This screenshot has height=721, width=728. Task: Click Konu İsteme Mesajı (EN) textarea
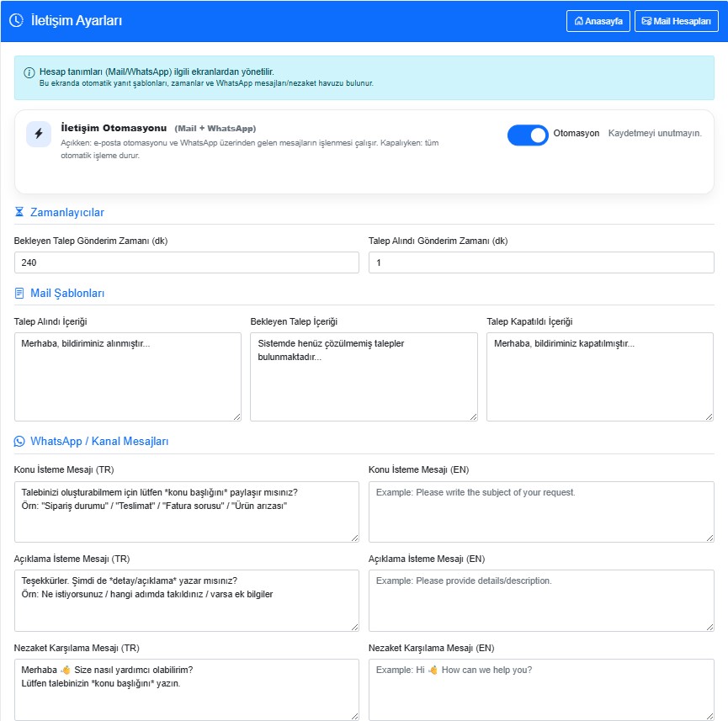pos(541,512)
